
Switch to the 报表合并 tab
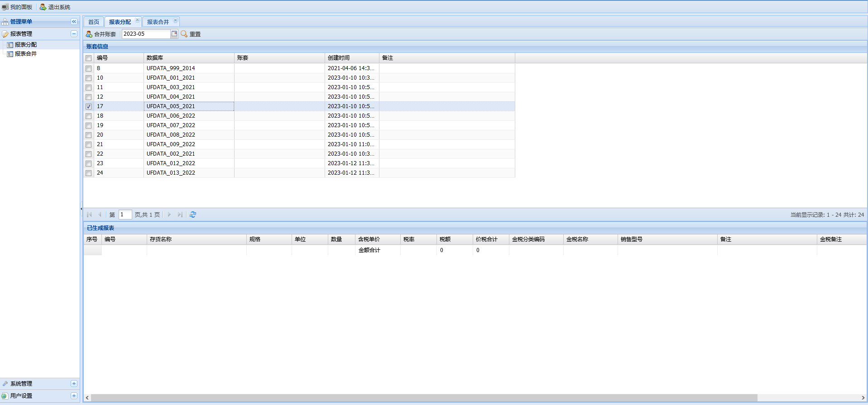point(158,22)
